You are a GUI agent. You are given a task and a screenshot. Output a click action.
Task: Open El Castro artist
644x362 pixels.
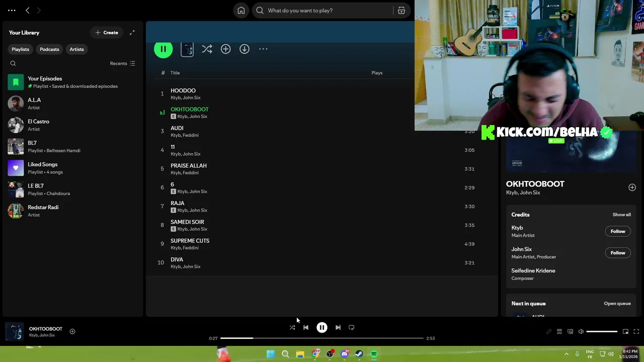coord(73,125)
